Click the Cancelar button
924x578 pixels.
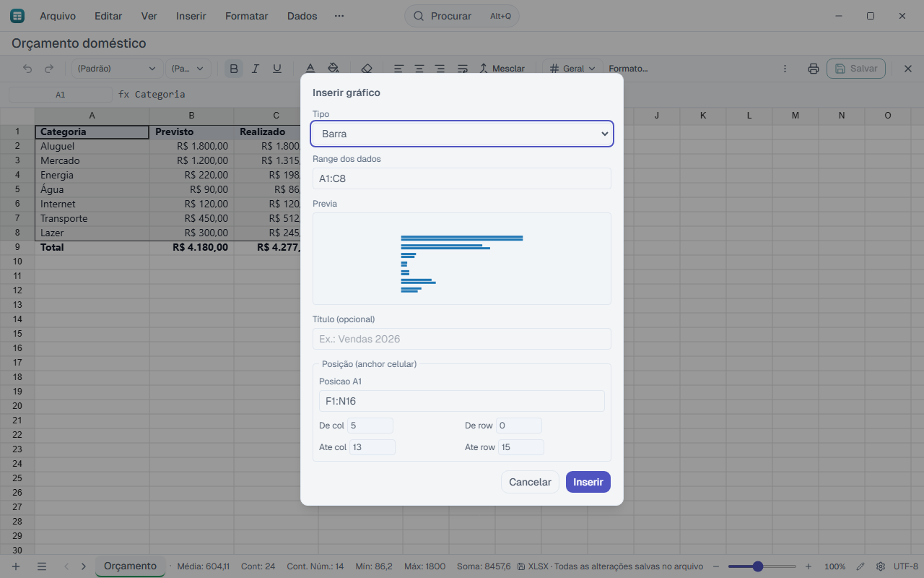pos(530,482)
